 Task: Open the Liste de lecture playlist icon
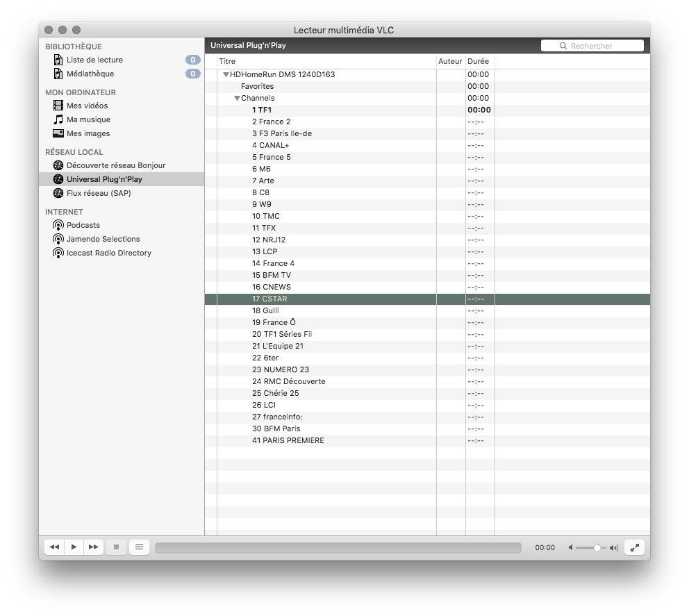58,60
